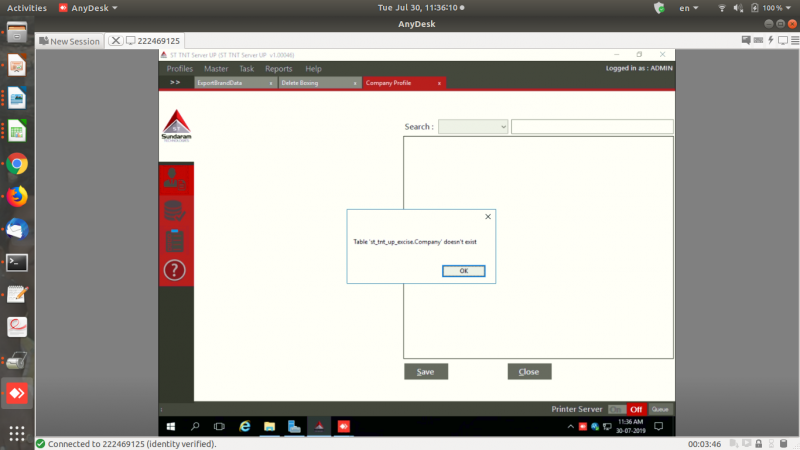The image size is (800, 450).
Task: Open AnyDesk actions lightning icon
Action: point(771,40)
